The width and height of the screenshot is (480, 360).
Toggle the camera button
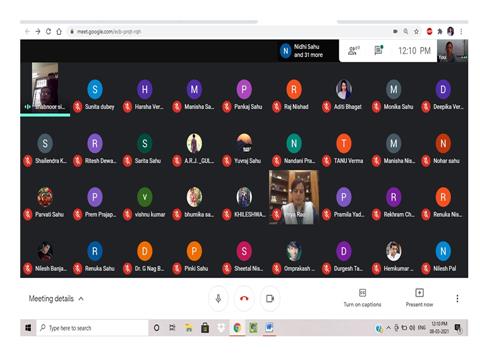tap(270, 298)
